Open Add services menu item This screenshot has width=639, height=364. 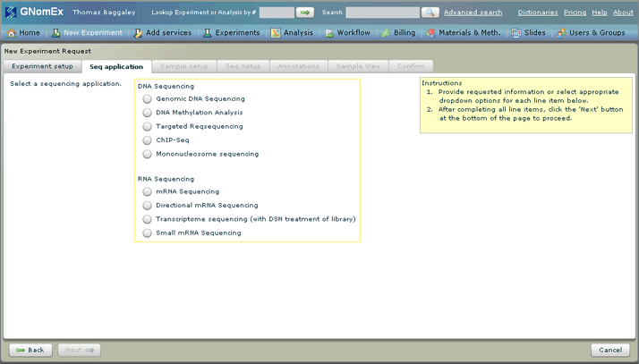[163, 33]
